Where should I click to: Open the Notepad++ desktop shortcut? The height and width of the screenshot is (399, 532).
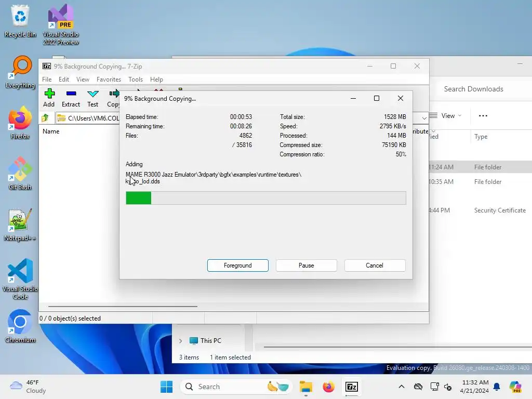(20, 224)
